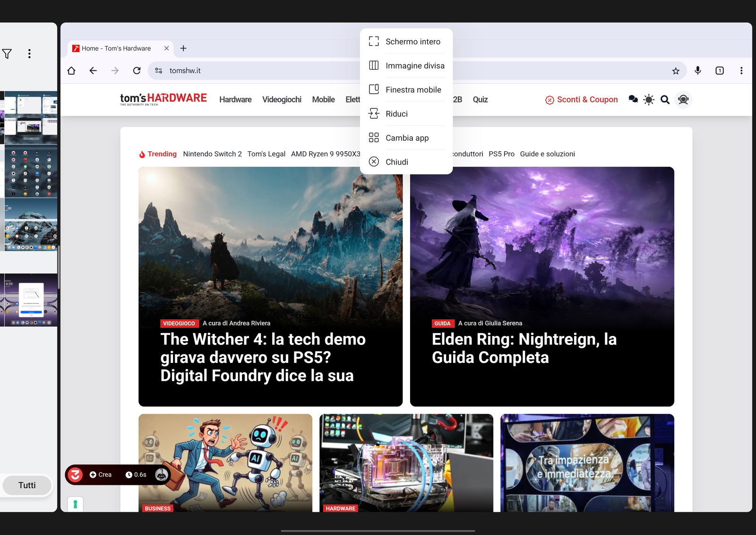This screenshot has height=535, width=756.
Task: Click the BUSINESS category tag
Action: [157, 509]
